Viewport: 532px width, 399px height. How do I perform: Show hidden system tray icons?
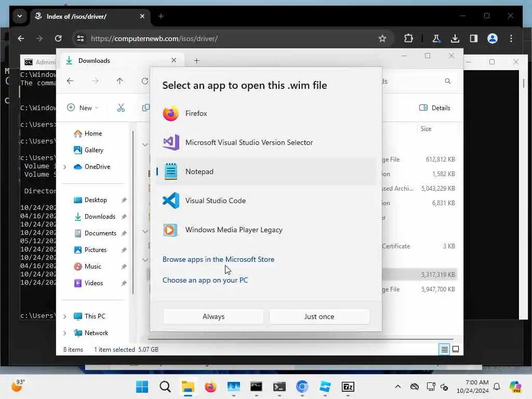pos(397,387)
